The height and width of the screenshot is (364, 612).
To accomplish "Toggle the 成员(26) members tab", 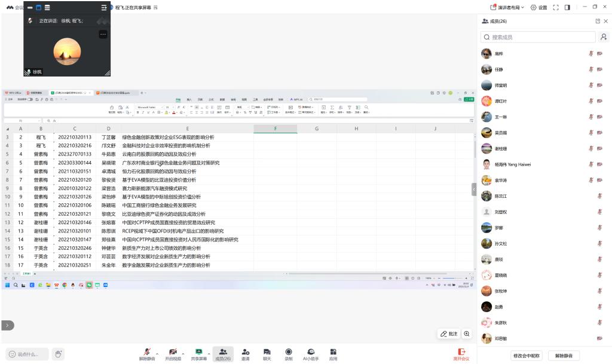I will pos(222,354).
